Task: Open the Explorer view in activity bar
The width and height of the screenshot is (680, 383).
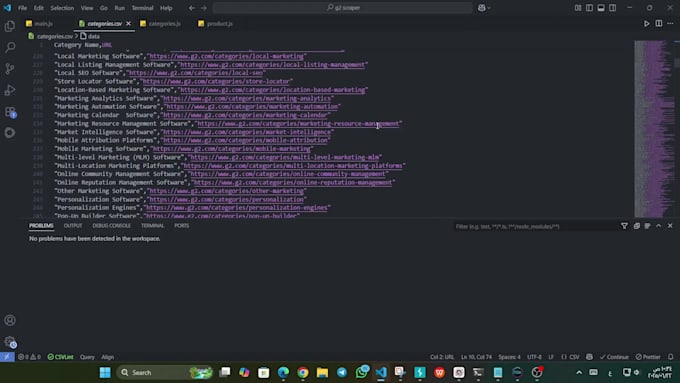Action: click(10, 26)
